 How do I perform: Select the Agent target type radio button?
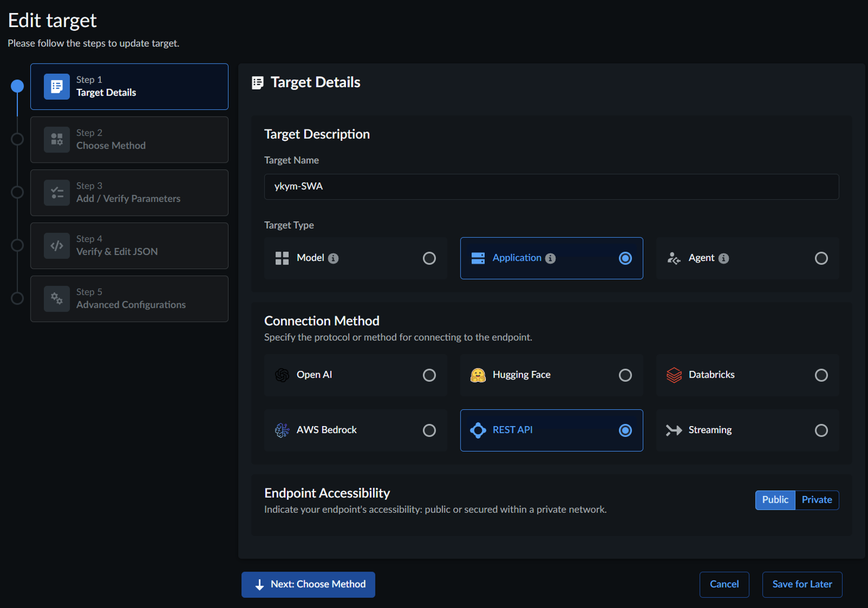point(821,258)
